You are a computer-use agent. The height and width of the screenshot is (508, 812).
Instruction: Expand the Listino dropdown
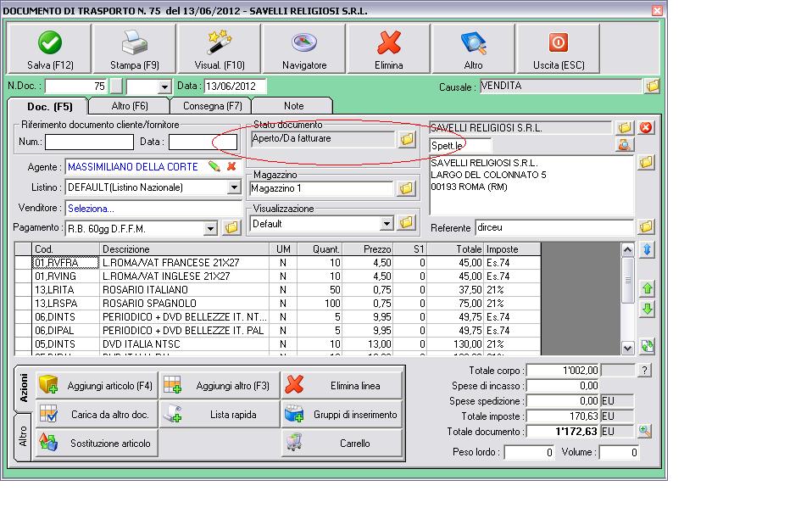tap(234, 187)
